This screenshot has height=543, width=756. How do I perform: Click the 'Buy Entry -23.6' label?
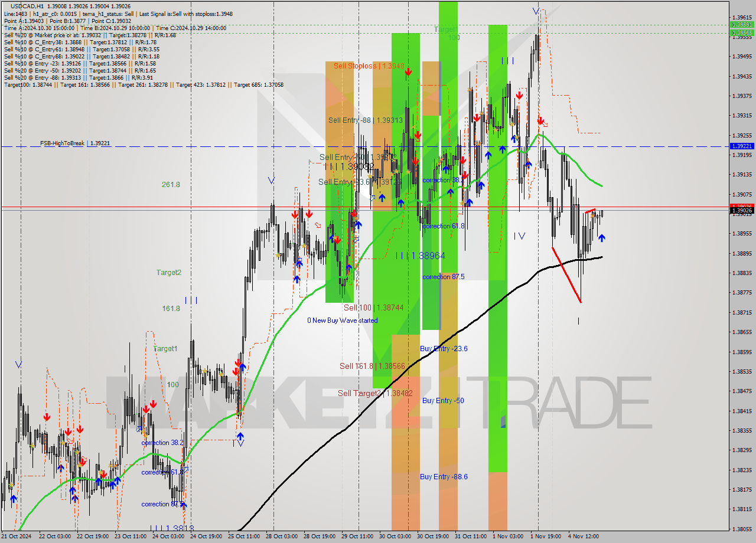tap(444, 349)
